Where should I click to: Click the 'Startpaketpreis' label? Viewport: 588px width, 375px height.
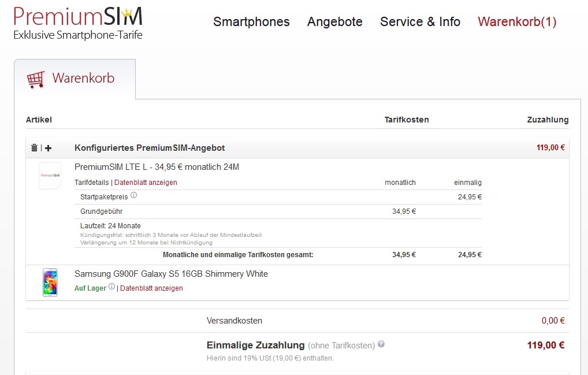point(104,197)
